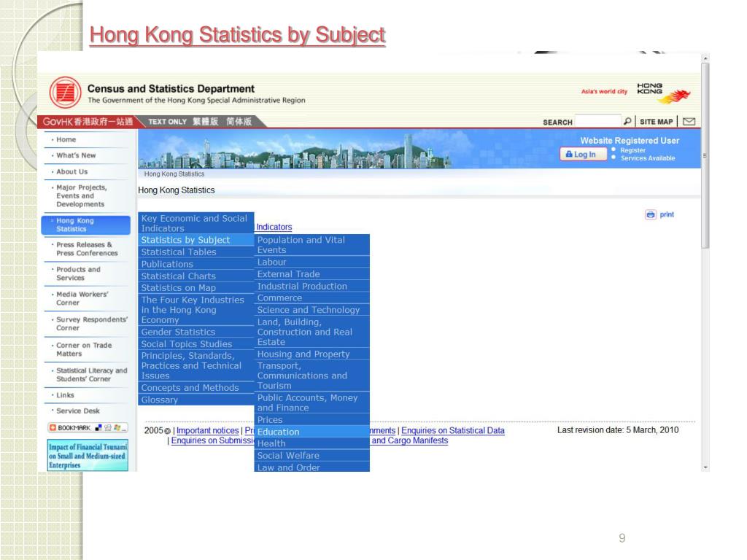This screenshot has height=560, width=747.
Task: Open the SITE MAP link
Action: (x=656, y=122)
